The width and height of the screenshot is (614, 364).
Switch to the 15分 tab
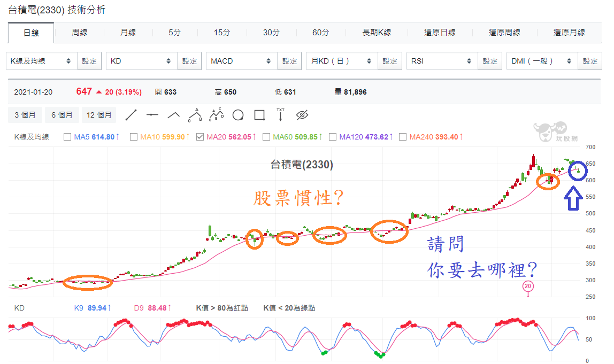pos(222,33)
